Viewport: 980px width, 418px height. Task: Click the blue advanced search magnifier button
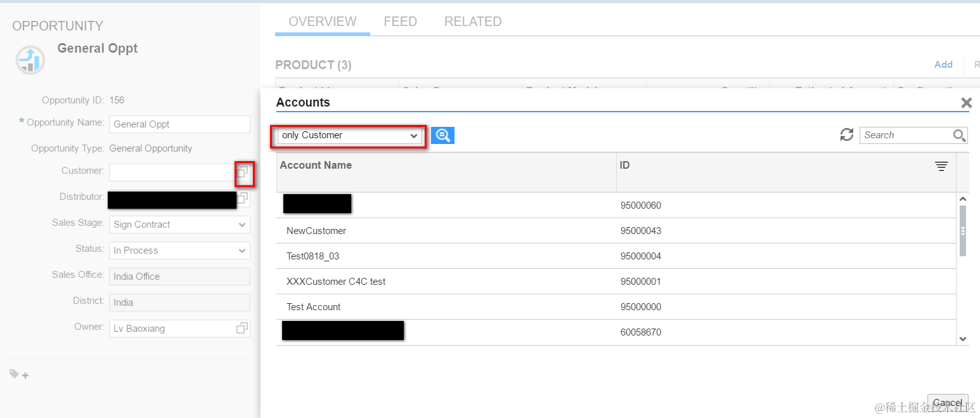point(443,135)
